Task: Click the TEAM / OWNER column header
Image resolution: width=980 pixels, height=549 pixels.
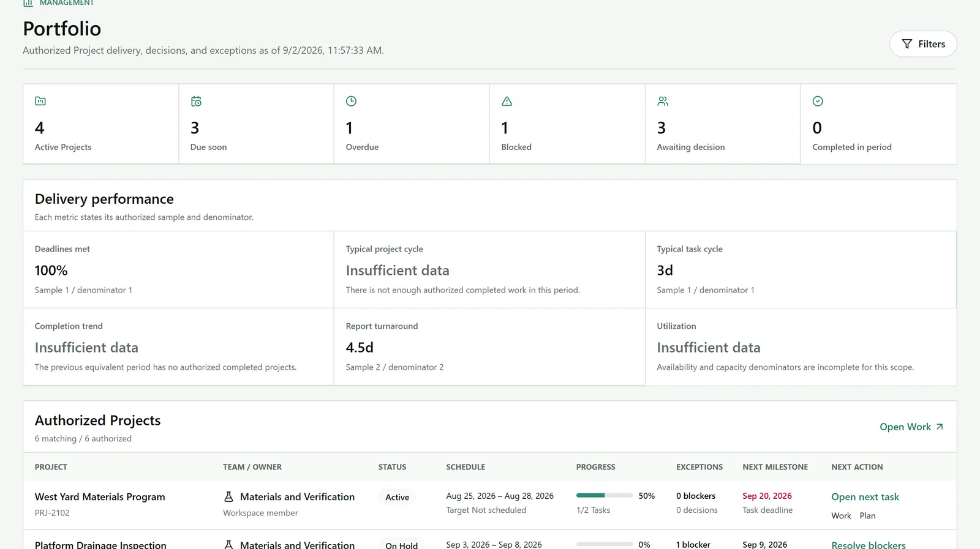Action: [x=252, y=467]
